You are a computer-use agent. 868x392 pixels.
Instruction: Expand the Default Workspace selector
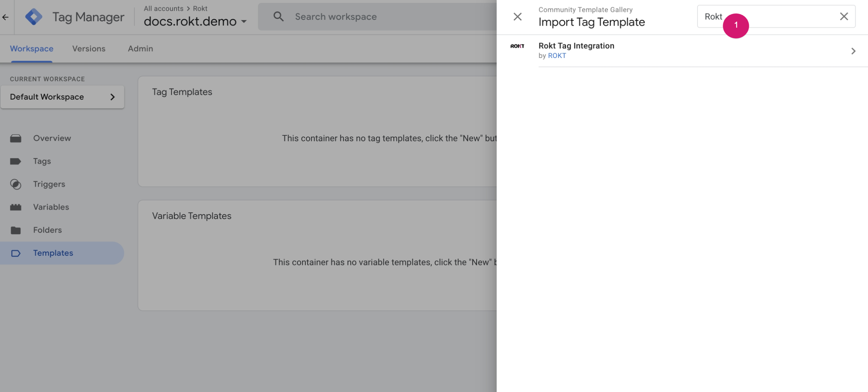(x=62, y=97)
